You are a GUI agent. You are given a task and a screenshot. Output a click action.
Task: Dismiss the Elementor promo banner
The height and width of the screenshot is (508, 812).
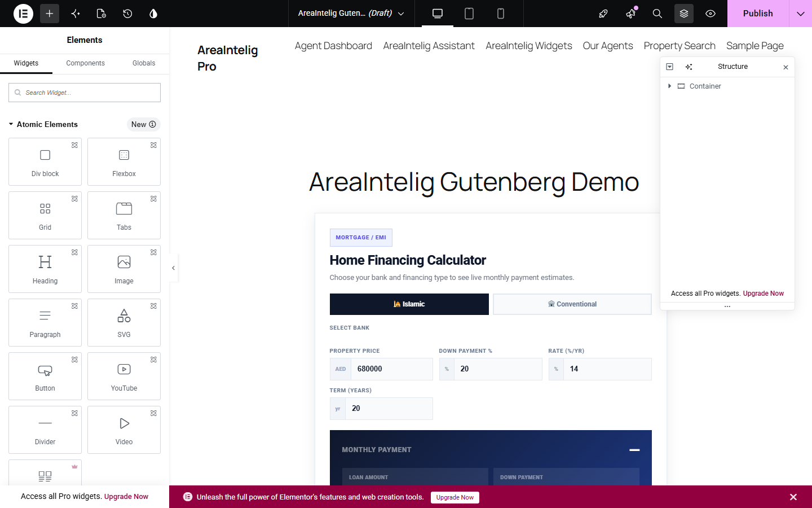point(793,497)
